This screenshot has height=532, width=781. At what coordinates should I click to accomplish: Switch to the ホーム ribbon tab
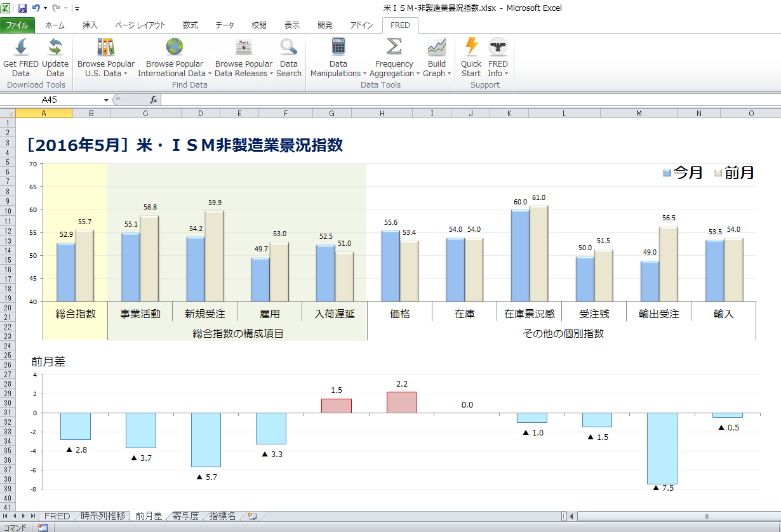55,25
